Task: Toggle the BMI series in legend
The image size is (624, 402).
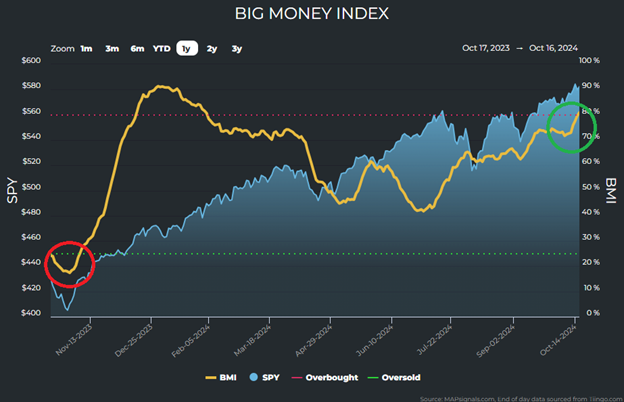Action: (x=222, y=378)
